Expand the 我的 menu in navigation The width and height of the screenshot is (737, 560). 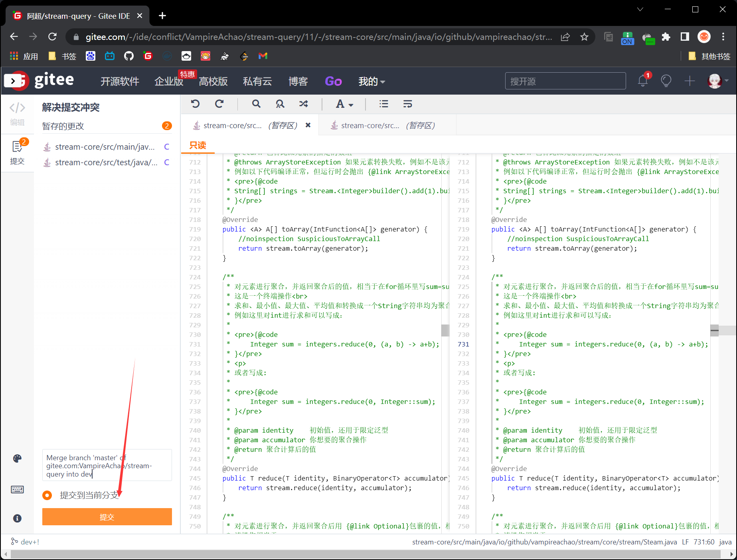[x=371, y=81]
